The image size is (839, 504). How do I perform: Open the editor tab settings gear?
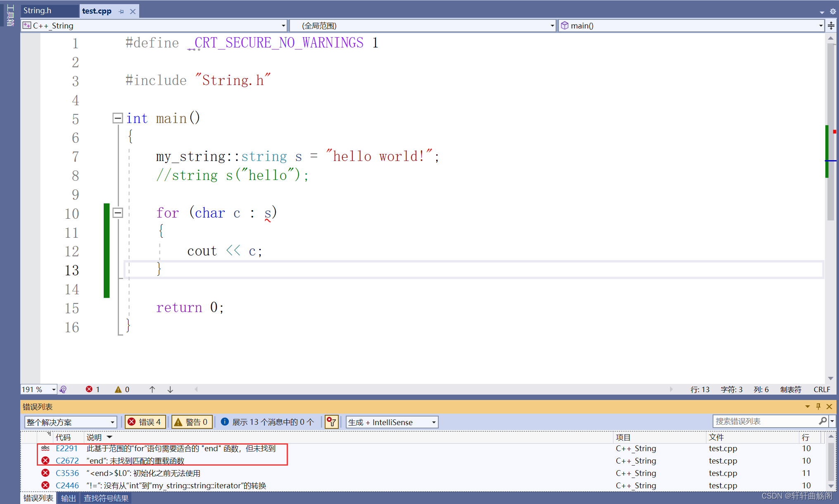833,12
